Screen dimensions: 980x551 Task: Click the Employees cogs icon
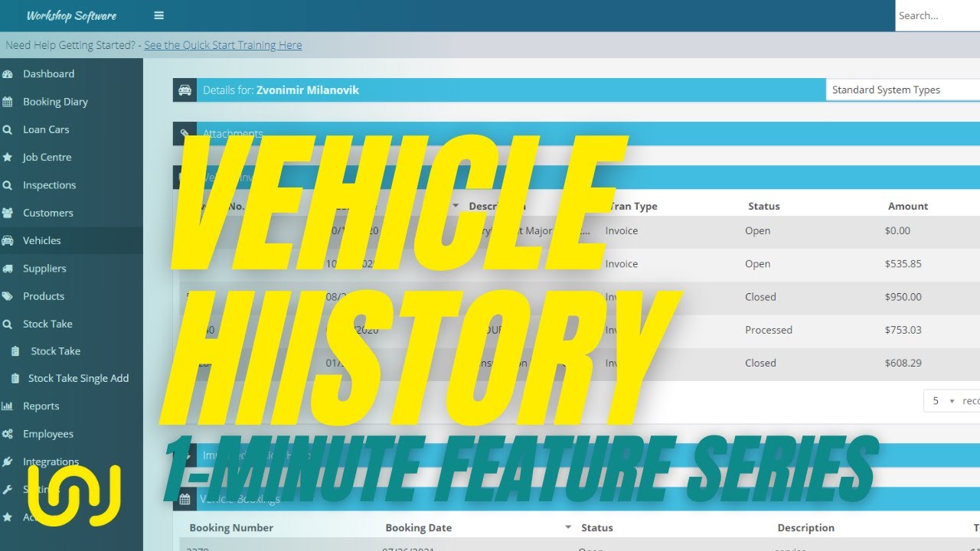8,434
